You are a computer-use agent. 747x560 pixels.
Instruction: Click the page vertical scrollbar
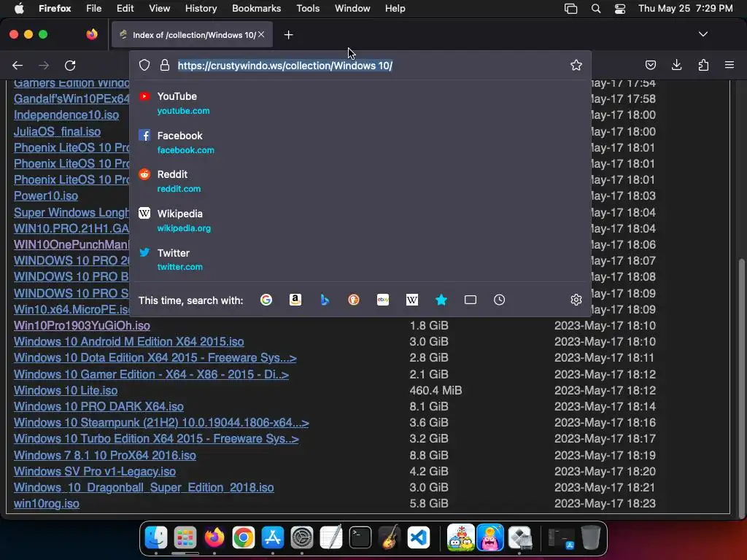click(741, 388)
